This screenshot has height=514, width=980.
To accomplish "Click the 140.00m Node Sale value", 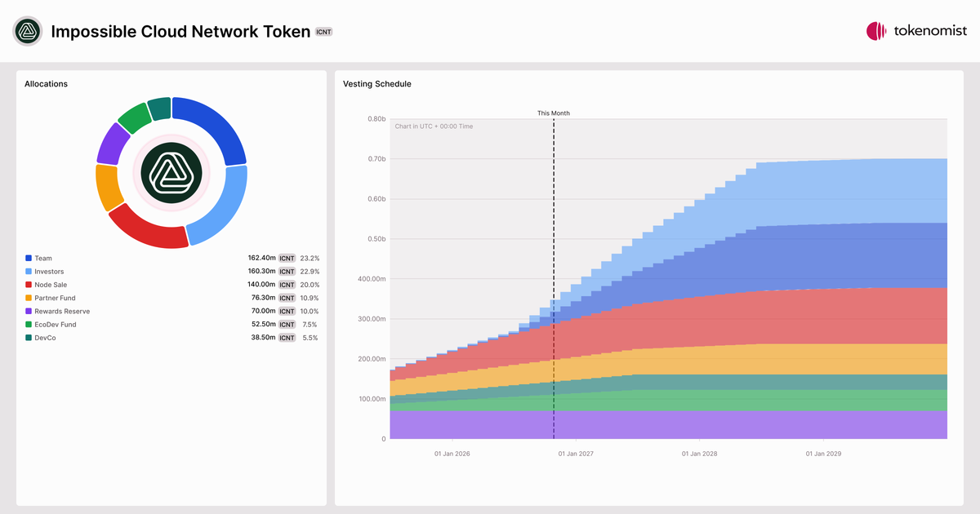I will (x=261, y=285).
